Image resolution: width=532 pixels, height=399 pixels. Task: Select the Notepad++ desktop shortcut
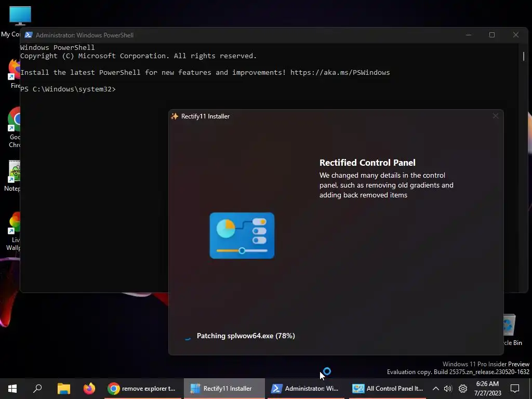point(12,176)
